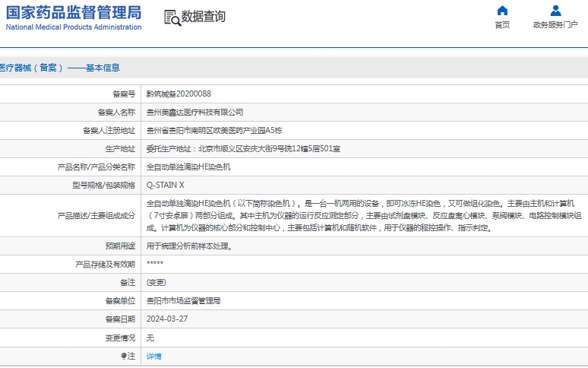Select the remark value (变更)
The image size is (588, 368).
pyautogui.click(x=156, y=283)
